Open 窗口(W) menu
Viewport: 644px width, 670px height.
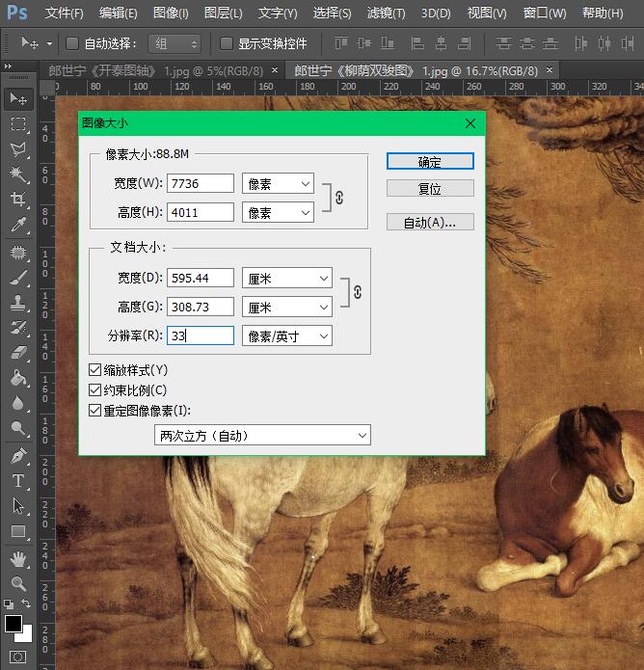[545, 13]
